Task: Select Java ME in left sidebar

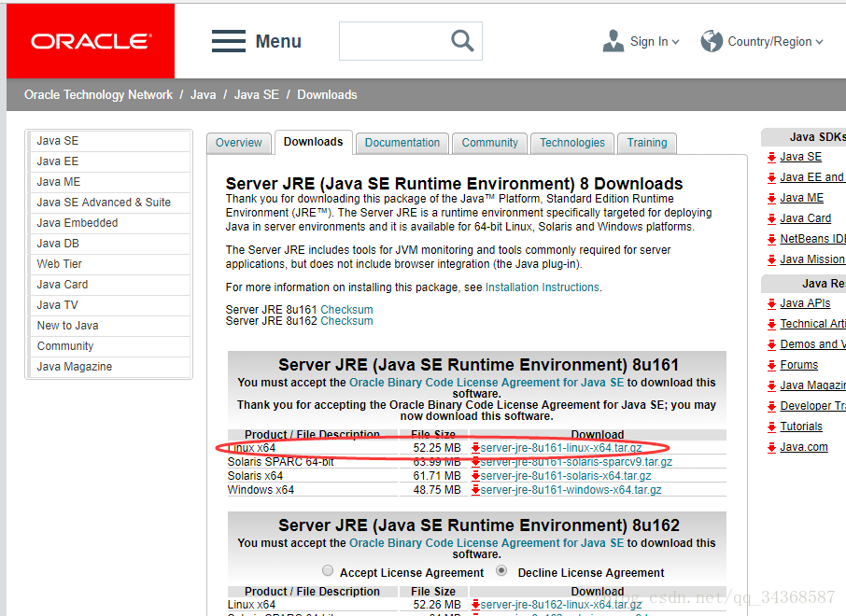Action: click(109, 182)
